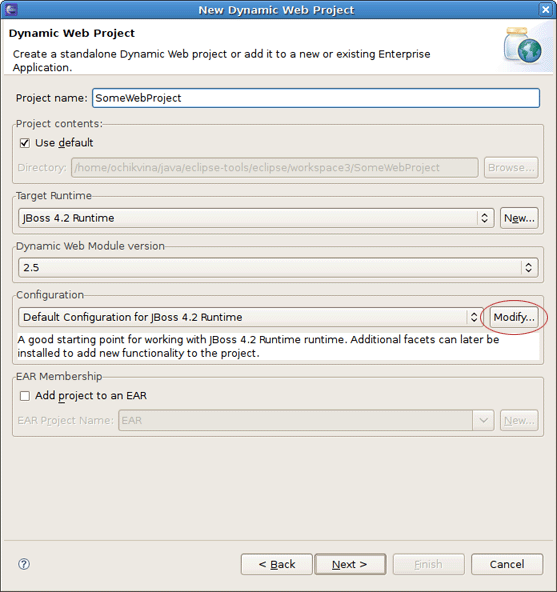Click Modify... configuration button

click(x=514, y=317)
